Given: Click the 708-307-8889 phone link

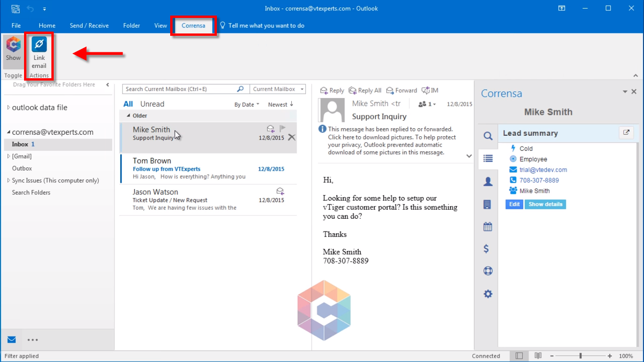Looking at the screenshot, I should coord(539,180).
